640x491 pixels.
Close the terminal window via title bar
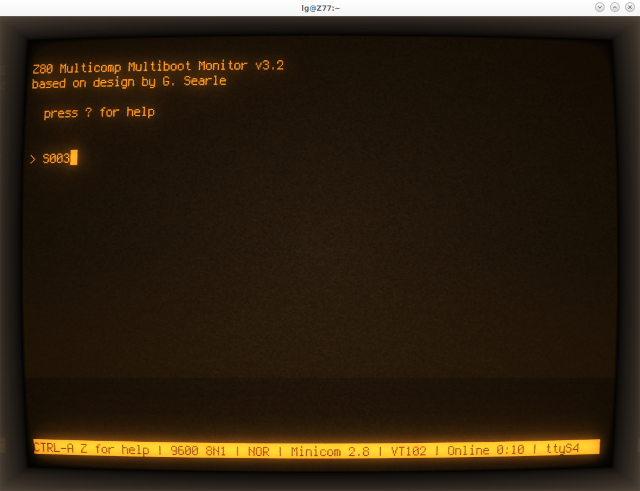point(630,7)
